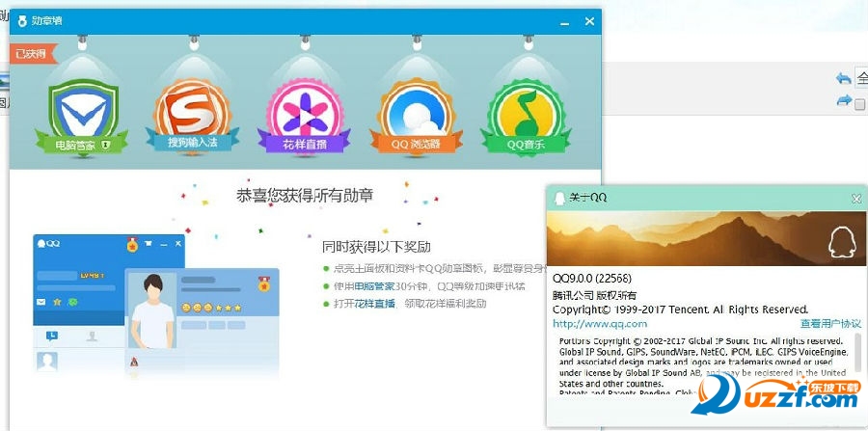Open the QQ浏览器 medal badge
Screen dimensions: 868x431
416,116
